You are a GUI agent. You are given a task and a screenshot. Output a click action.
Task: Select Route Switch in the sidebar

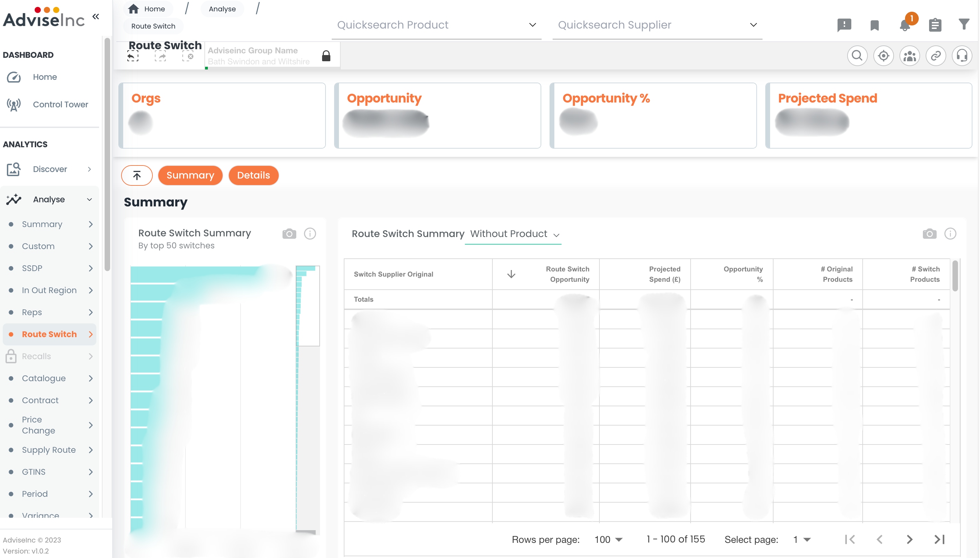pyautogui.click(x=50, y=335)
